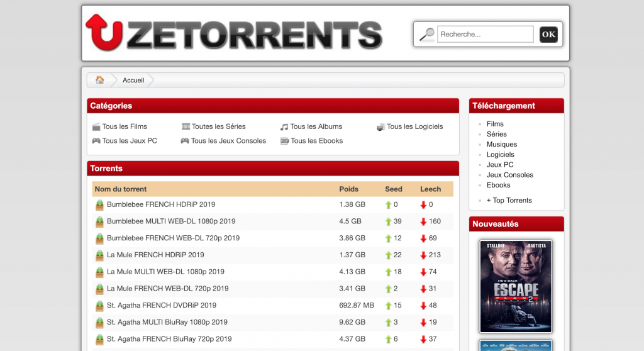Select Jeux PC in the Téléchargement sidebar
644x351 pixels.
[x=500, y=164]
